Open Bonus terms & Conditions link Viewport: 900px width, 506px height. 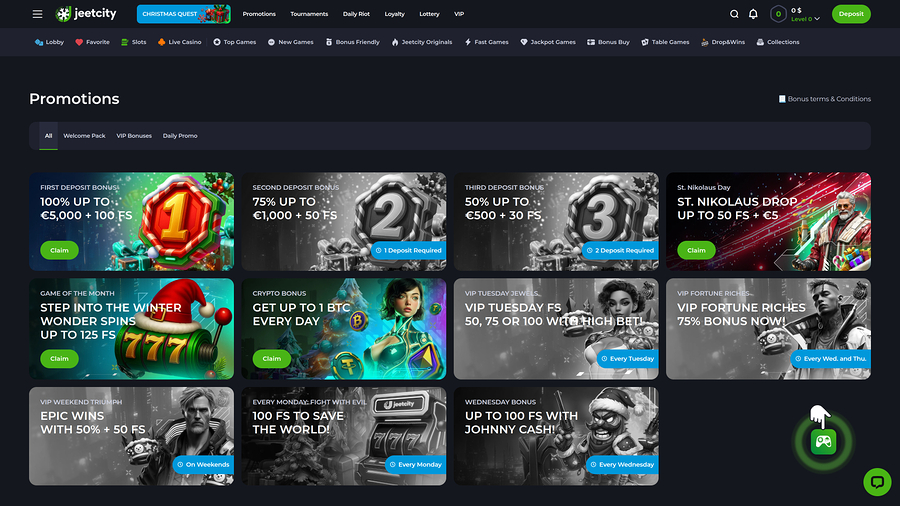tap(824, 99)
